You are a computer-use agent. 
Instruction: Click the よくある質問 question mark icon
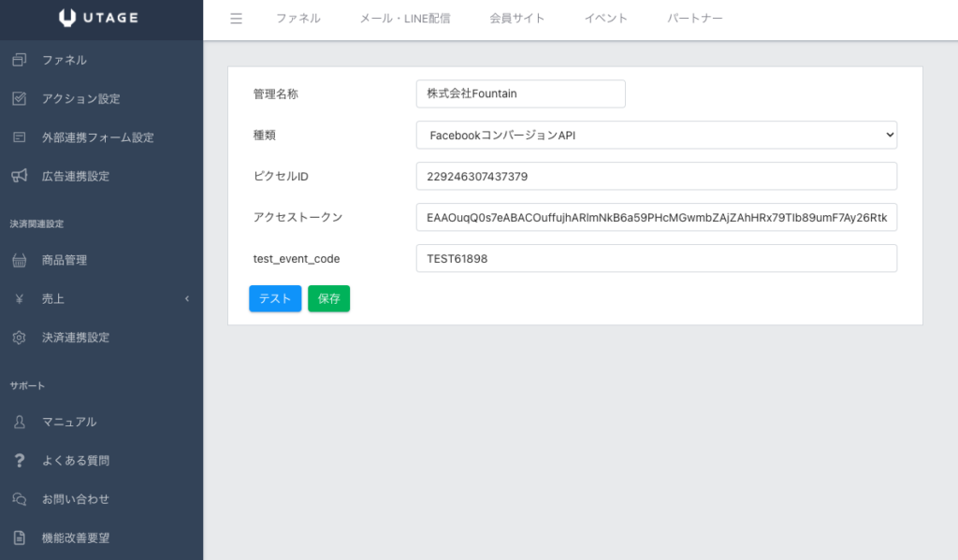coord(19,461)
